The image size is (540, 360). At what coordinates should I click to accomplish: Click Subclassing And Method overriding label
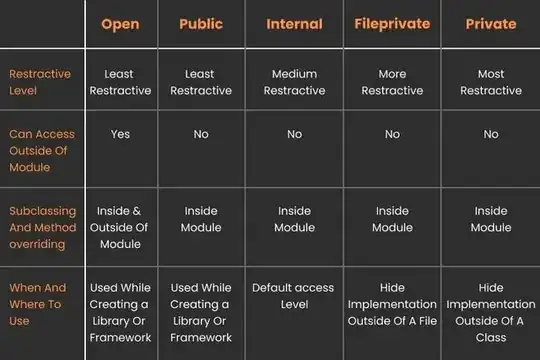pyautogui.click(x=43, y=227)
